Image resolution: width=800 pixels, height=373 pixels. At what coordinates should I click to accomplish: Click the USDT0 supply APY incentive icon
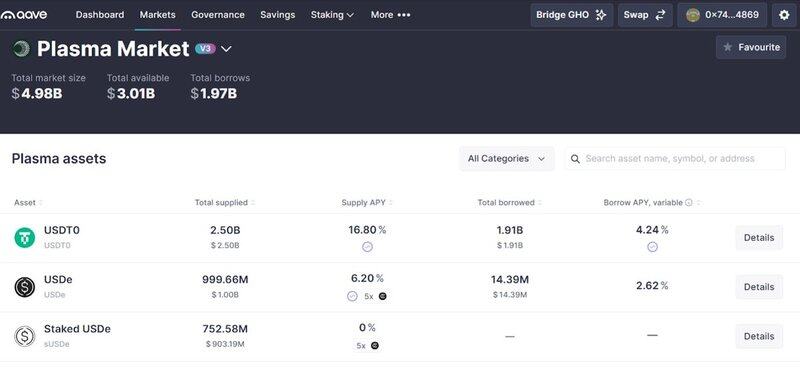367,246
